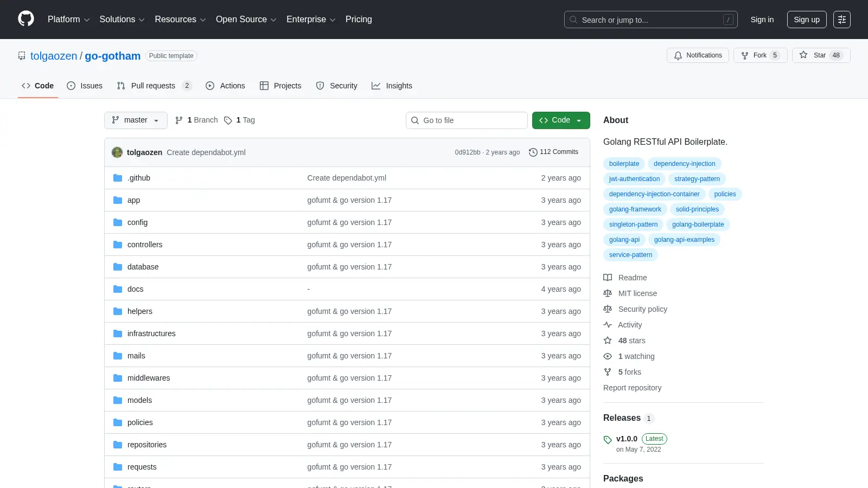
Task: Click the mails folder icon
Action: pos(118,356)
